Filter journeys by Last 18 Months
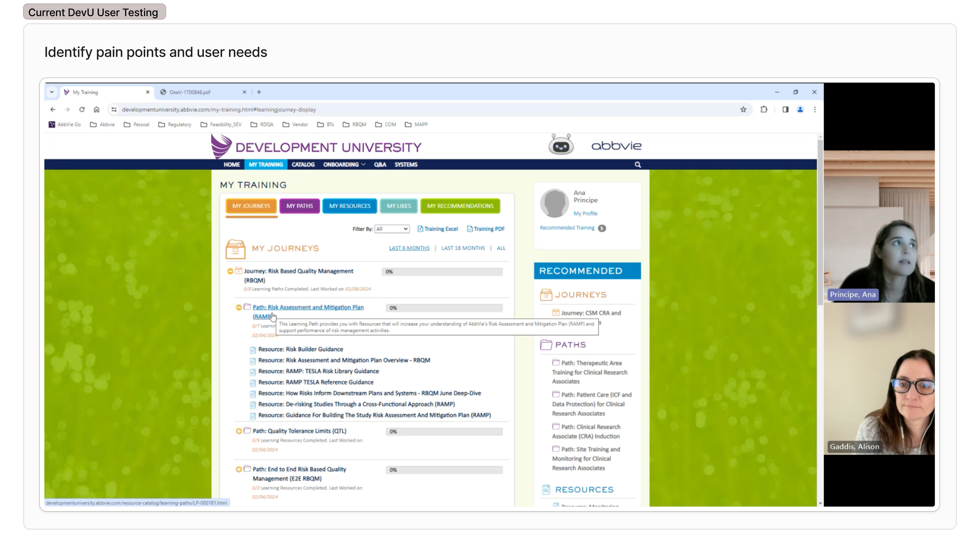980x553 pixels. (463, 248)
